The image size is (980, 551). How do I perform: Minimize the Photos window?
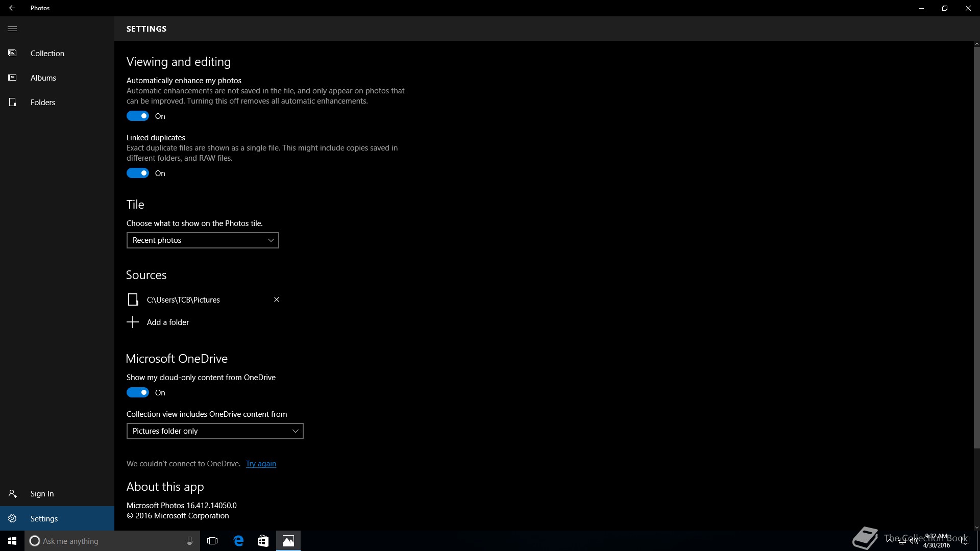tap(921, 8)
